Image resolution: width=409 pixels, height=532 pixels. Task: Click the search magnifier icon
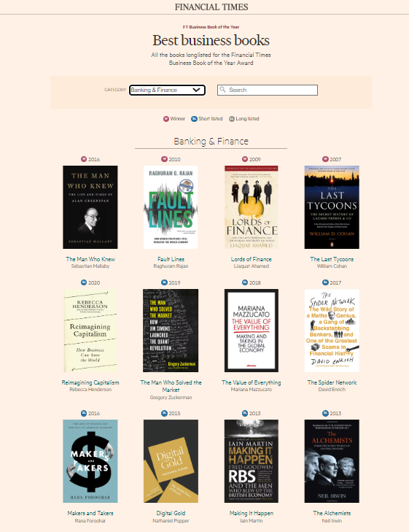pyautogui.click(x=222, y=90)
